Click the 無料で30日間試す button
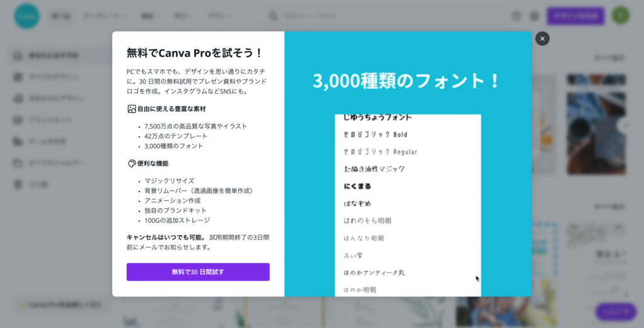The image size is (644, 328). click(198, 272)
